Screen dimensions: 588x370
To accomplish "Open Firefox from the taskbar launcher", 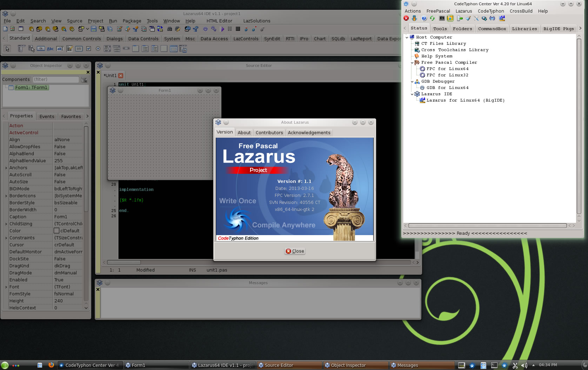I will 51,365.
